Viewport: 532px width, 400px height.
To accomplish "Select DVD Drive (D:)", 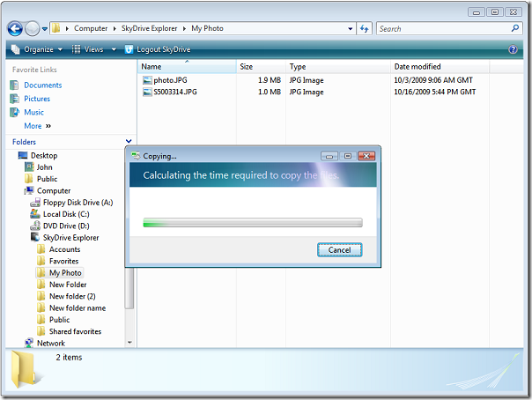I will [66, 226].
